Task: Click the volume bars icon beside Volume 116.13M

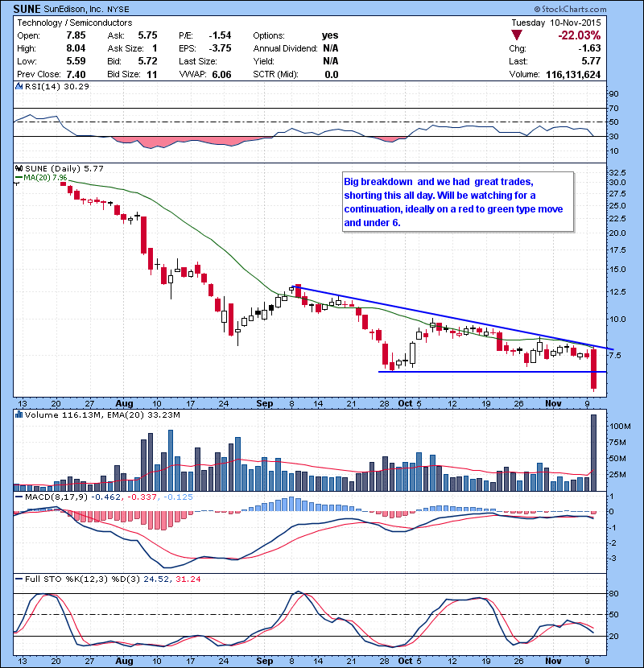Action: 19,414
